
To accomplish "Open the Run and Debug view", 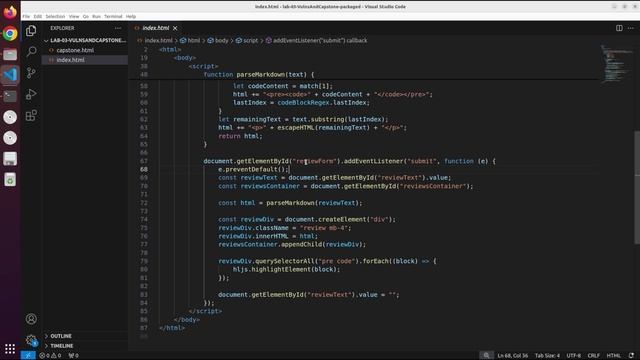I will point(31,94).
